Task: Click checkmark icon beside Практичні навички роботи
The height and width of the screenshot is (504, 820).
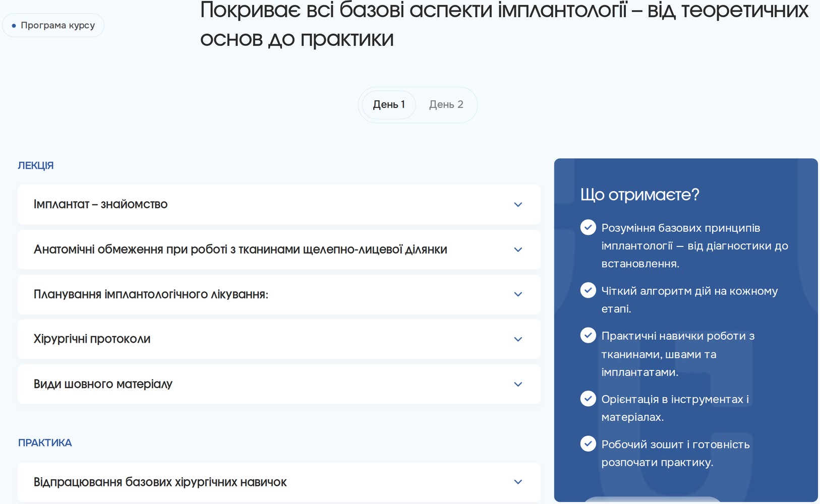Action: coord(588,335)
